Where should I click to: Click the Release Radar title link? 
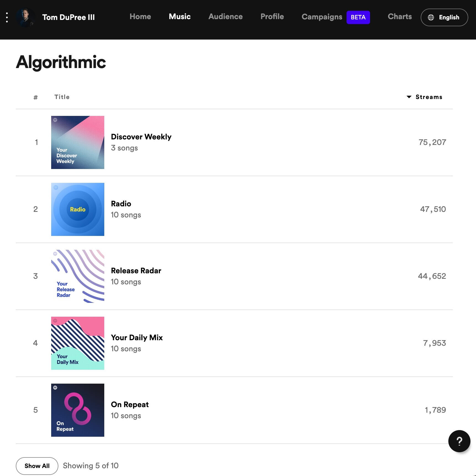click(x=136, y=270)
